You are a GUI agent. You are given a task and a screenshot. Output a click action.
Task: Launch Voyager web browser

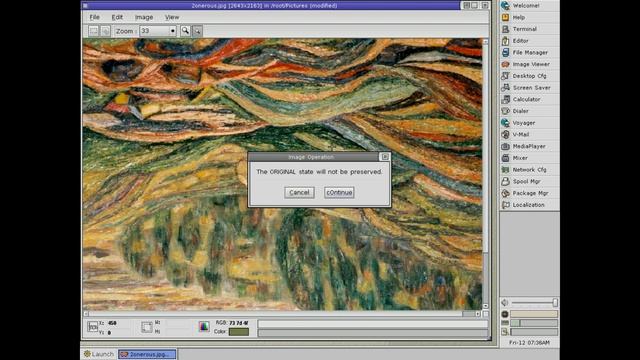pyautogui.click(x=529, y=123)
